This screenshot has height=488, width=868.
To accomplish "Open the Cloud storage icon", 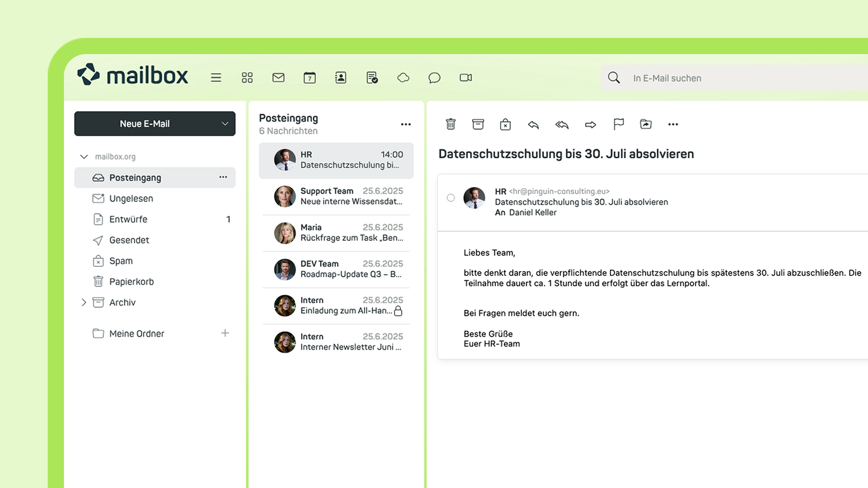I will (x=403, y=78).
